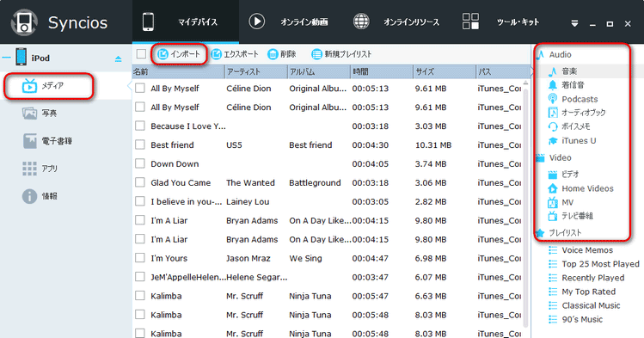
Task: Sort by 時間 duration column header
Action: pos(382,72)
